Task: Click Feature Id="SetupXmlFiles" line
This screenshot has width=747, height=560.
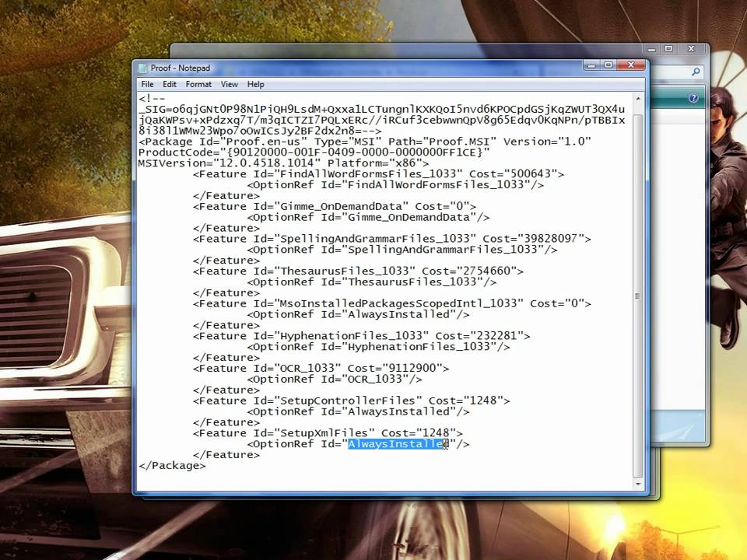Action: tap(328, 433)
